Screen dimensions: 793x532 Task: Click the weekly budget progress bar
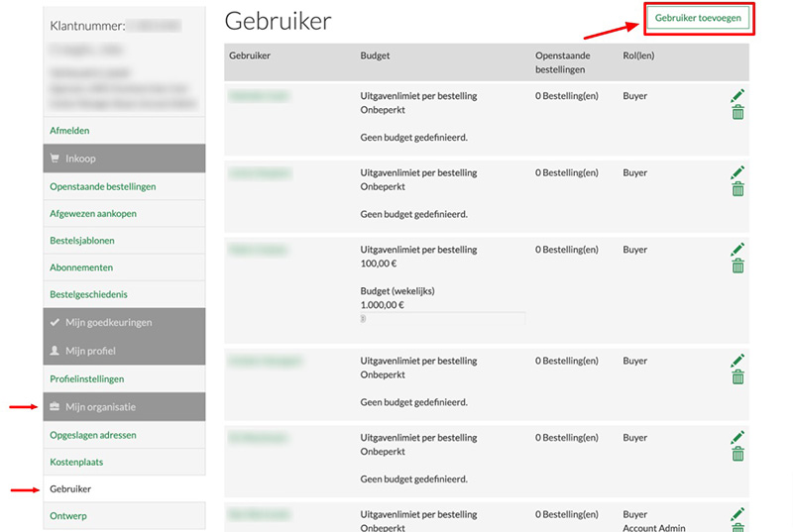click(x=442, y=319)
